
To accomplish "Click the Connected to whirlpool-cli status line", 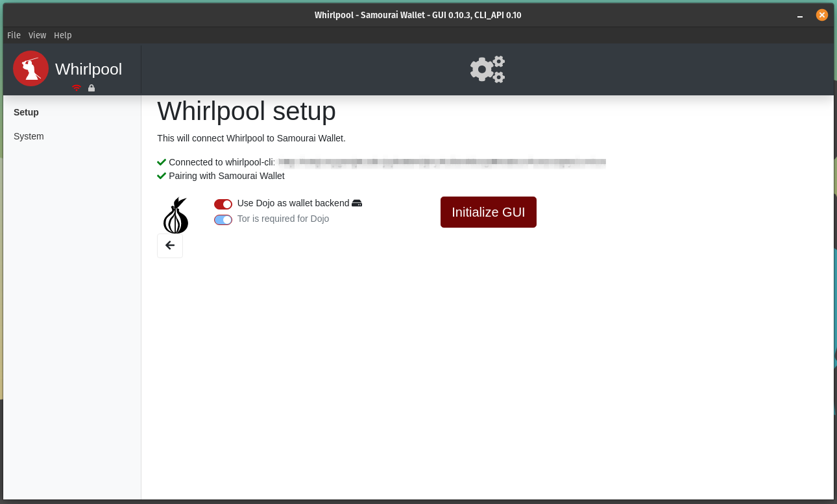I will pyautogui.click(x=382, y=162).
